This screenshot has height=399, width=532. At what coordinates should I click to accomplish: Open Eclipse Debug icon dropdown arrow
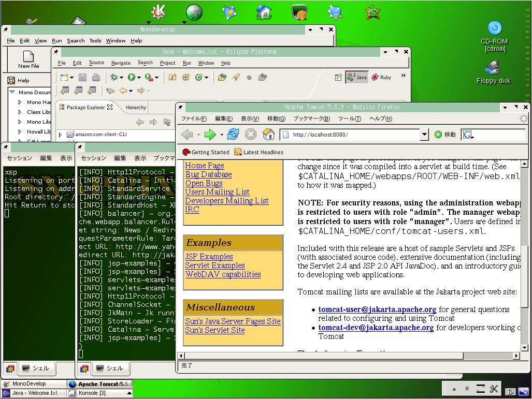pos(121,78)
